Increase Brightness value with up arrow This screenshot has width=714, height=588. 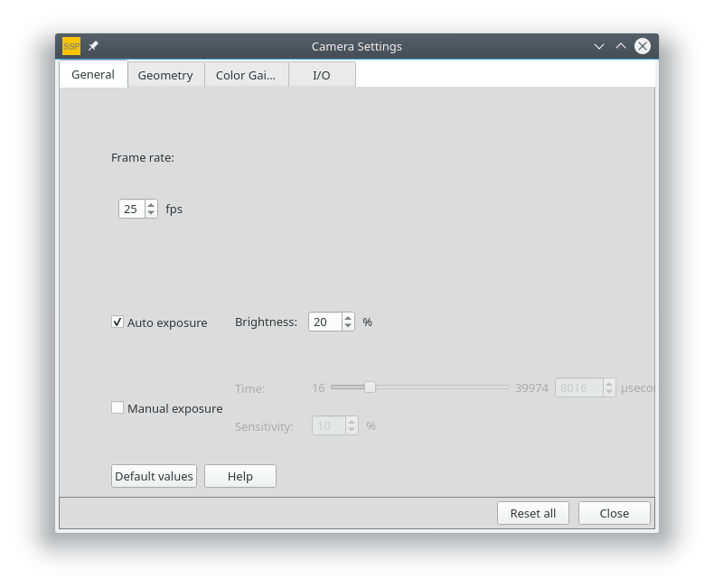pyautogui.click(x=348, y=317)
